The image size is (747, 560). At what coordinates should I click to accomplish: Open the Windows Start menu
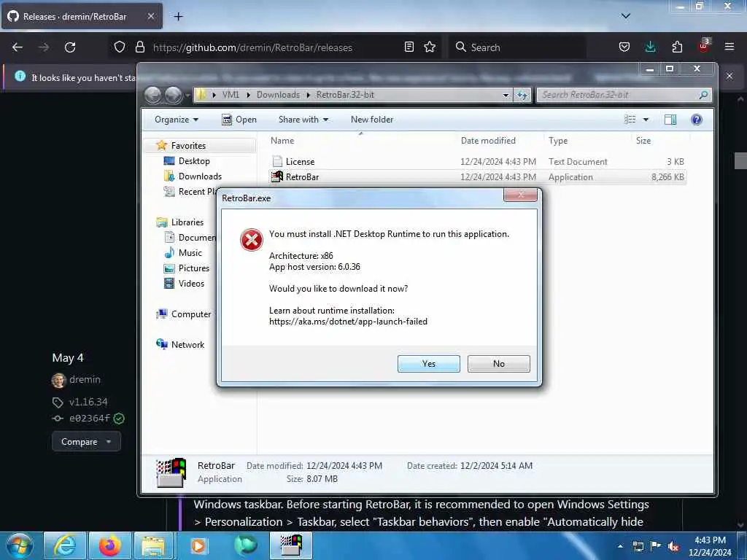point(20,545)
